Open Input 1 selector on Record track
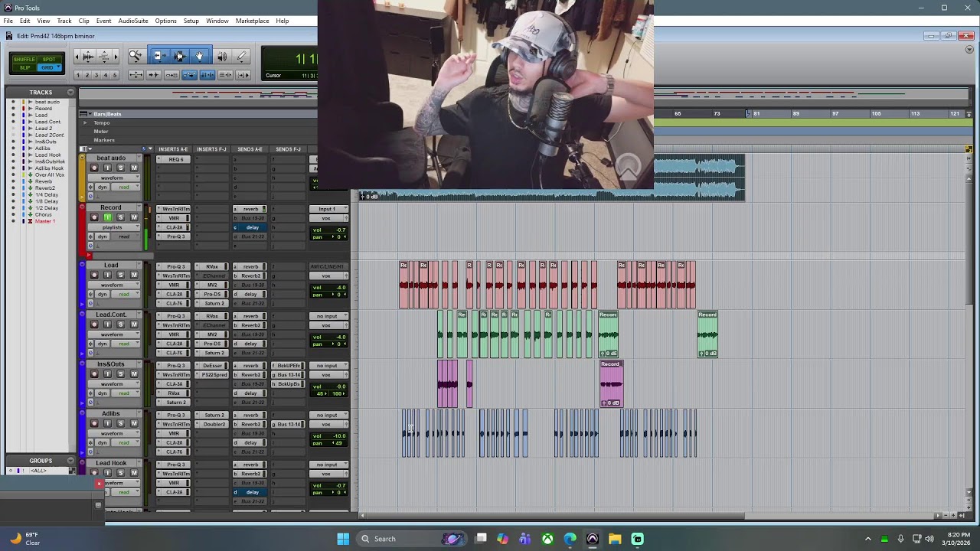Image resolution: width=980 pixels, height=551 pixels. [328, 209]
